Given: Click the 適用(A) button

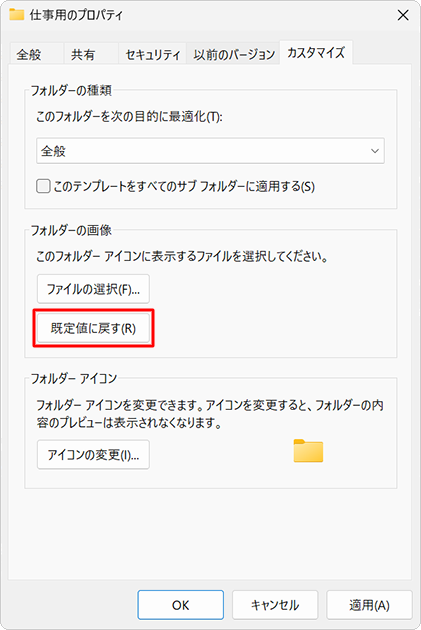Looking at the screenshot, I should pos(369,605).
